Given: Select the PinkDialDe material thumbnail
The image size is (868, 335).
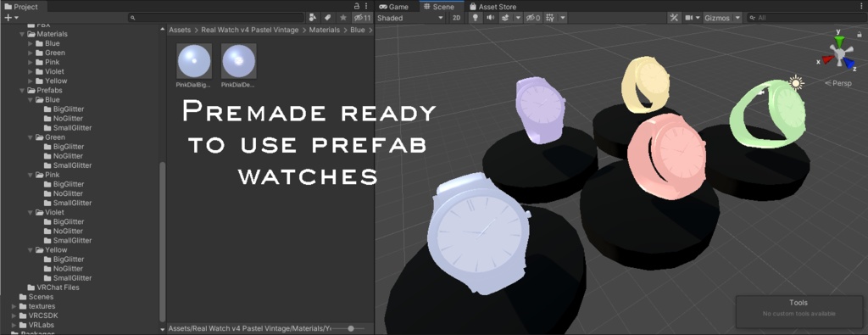Looking at the screenshot, I should (x=238, y=61).
